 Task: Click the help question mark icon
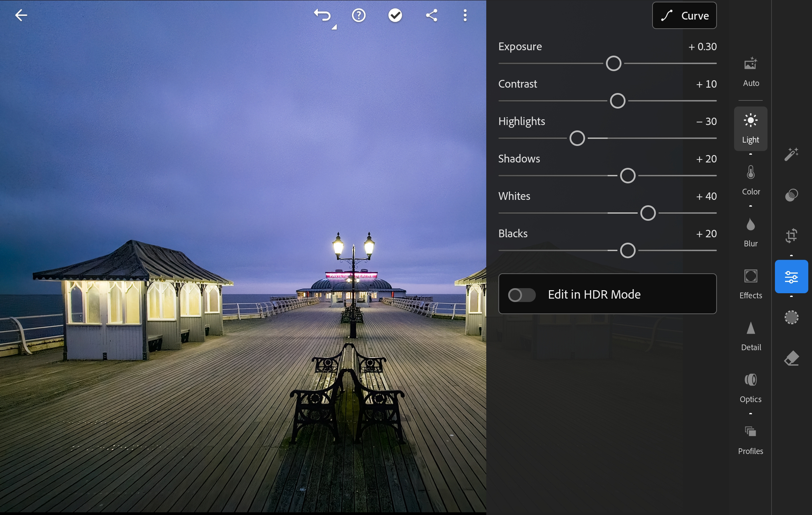(358, 15)
